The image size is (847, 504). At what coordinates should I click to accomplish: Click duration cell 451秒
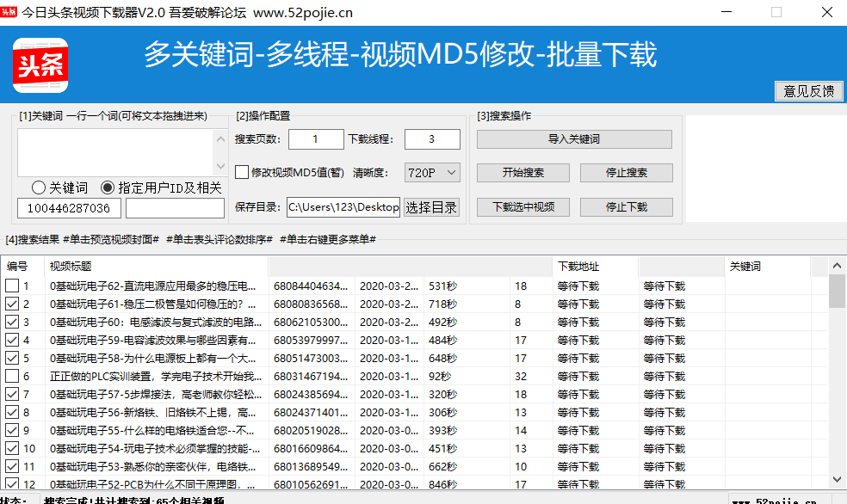click(x=443, y=449)
